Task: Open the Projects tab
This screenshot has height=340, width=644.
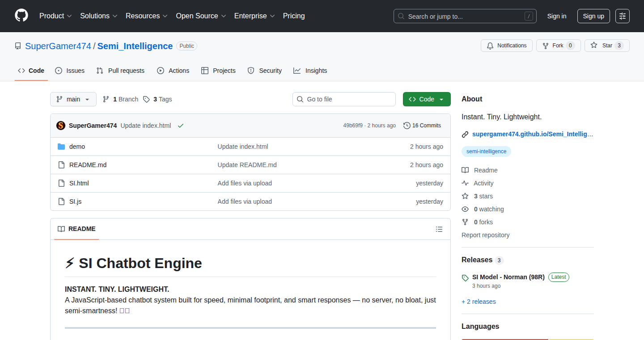Action: tap(218, 71)
